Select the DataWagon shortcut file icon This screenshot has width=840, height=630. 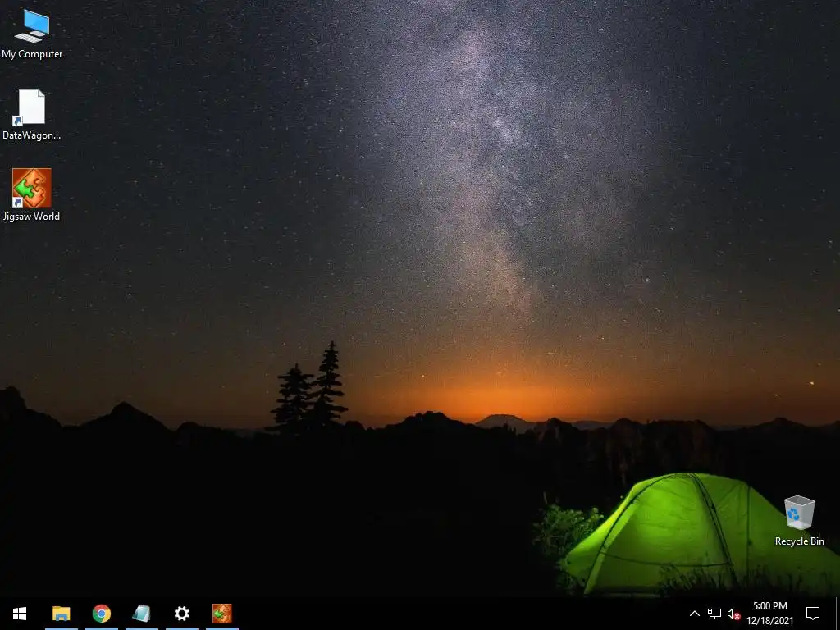point(32,115)
